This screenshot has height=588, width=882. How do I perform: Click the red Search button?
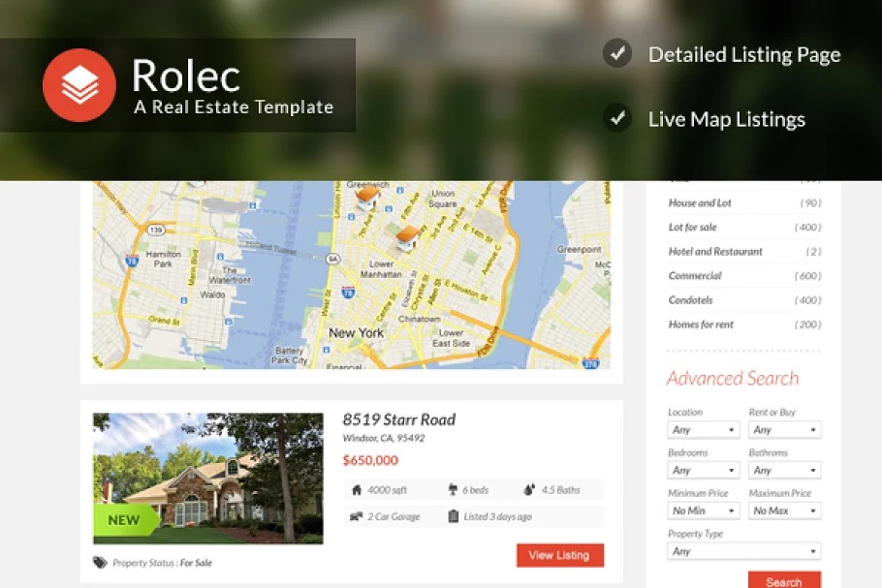(783, 580)
